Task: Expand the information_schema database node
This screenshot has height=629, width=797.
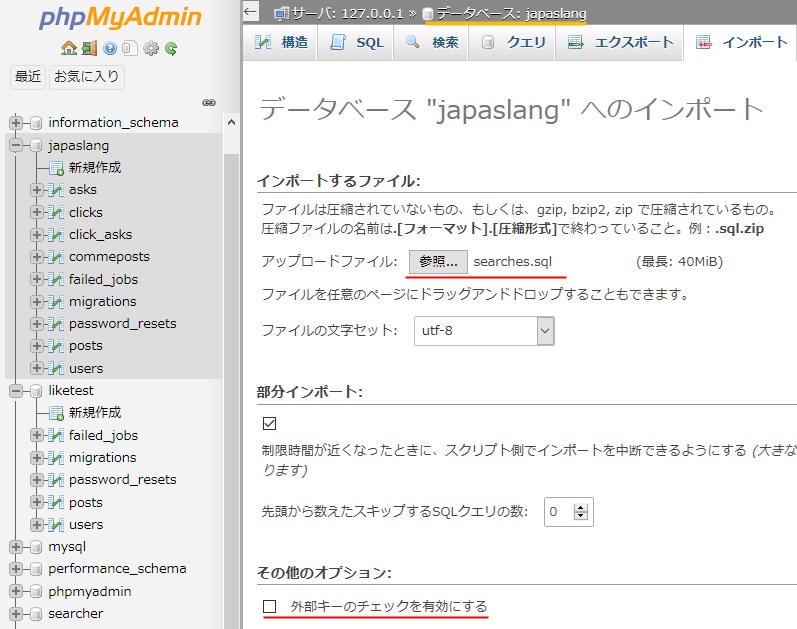Action: [x=16, y=123]
